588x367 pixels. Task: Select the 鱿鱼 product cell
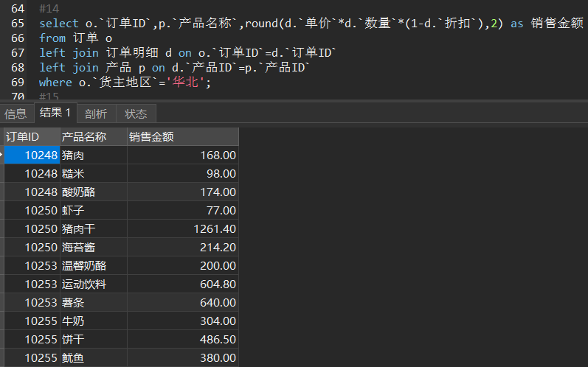[73, 358]
